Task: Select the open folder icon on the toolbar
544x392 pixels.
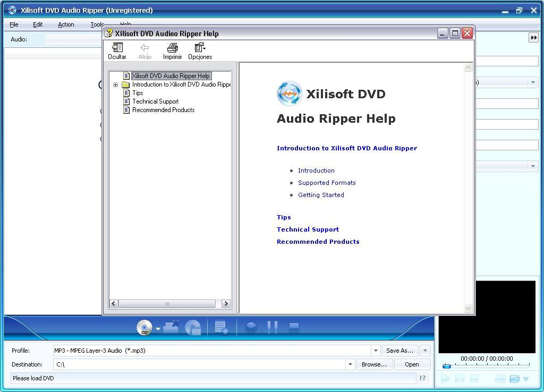Action: click(170, 328)
